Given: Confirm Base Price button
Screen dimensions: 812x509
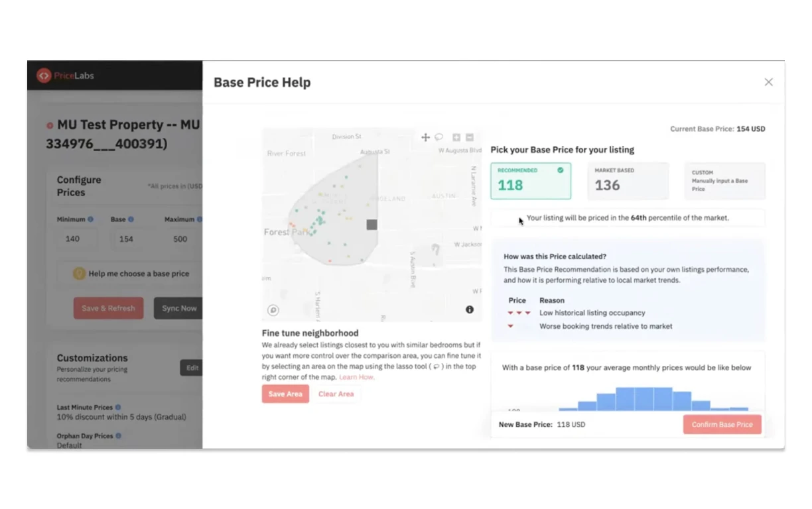Looking at the screenshot, I should pos(722,424).
